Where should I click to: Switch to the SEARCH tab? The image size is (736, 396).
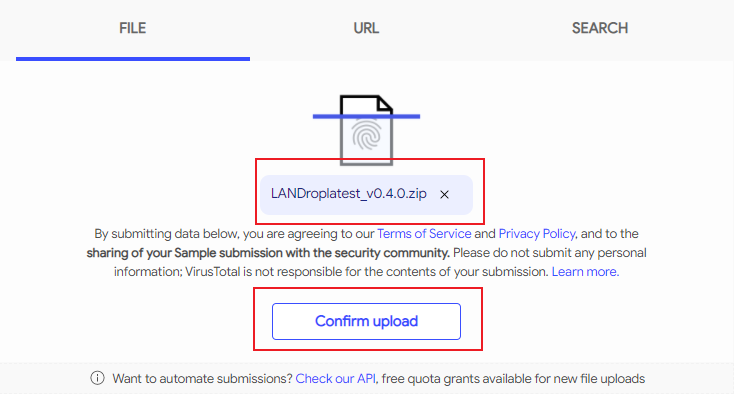coord(600,28)
